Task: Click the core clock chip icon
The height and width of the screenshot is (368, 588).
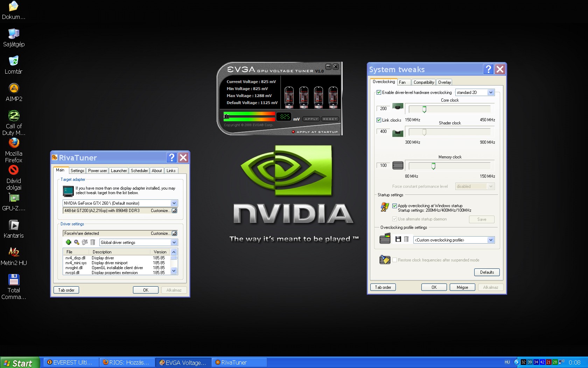Action: pyautogui.click(x=398, y=107)
